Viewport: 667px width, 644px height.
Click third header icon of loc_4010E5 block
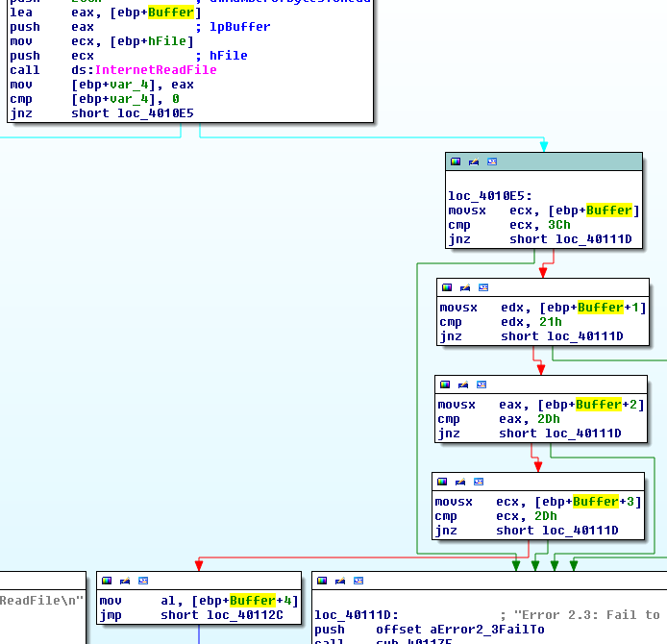[x=492, y=162]
